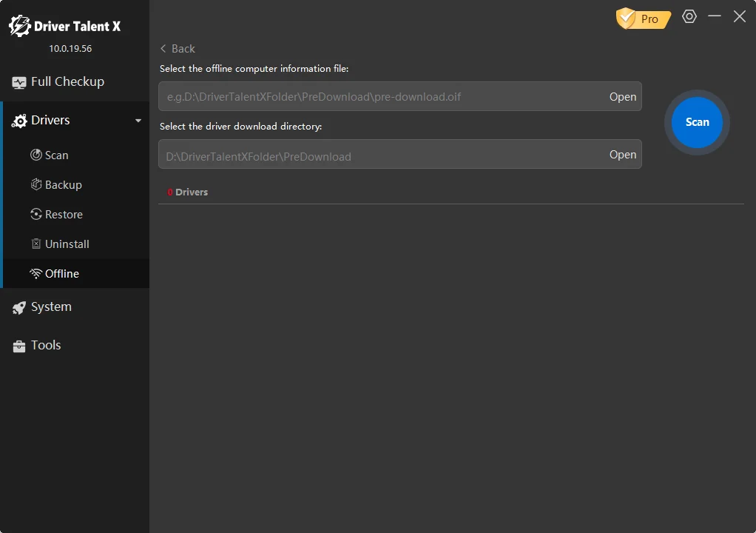The height and width of the screenshot is (533, 756).
Task: Click the Drivers gear icon
Action: point(19,121)
